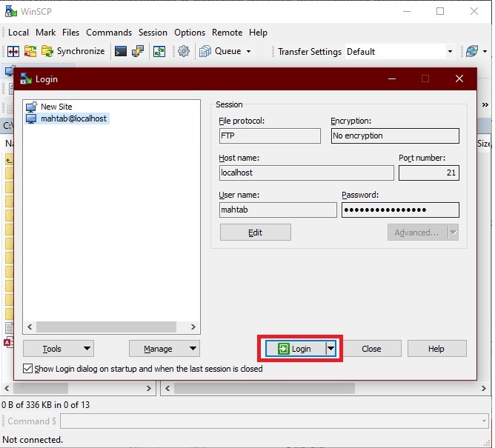
Task: Click the site list horizontal scrollbar
Action: pyautogui.click(x=111, y=327)
